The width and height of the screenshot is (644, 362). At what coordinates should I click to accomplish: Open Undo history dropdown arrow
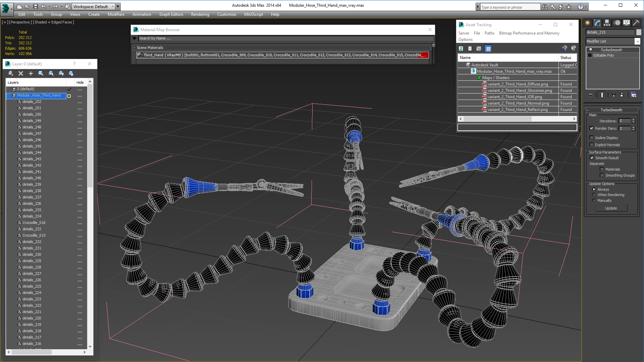pos(49,6)
